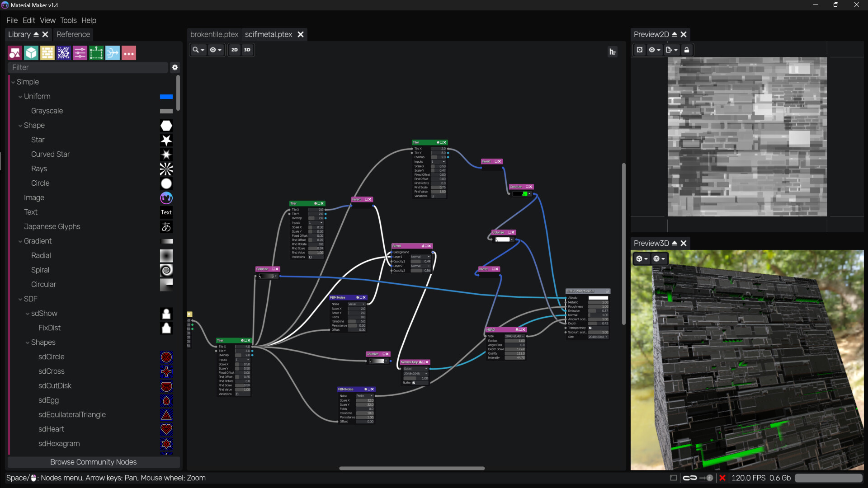
Task: Switch graph preview to 3D mode
Action: (x=247, y=50)
